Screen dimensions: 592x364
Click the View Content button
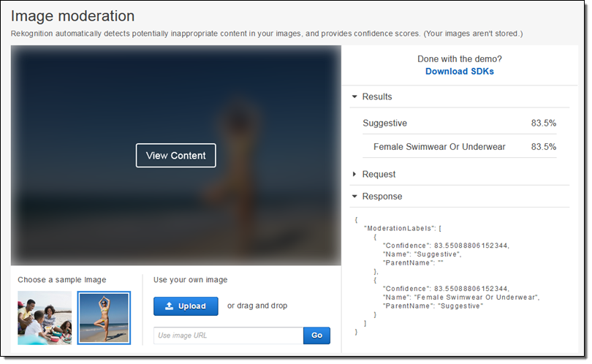pos(175,155)
